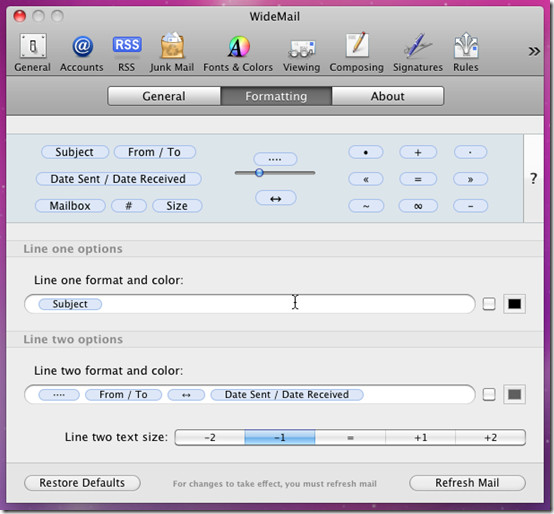Switch to the General segment tab
Screen dimensions: 554x514
tap(164, 96)
